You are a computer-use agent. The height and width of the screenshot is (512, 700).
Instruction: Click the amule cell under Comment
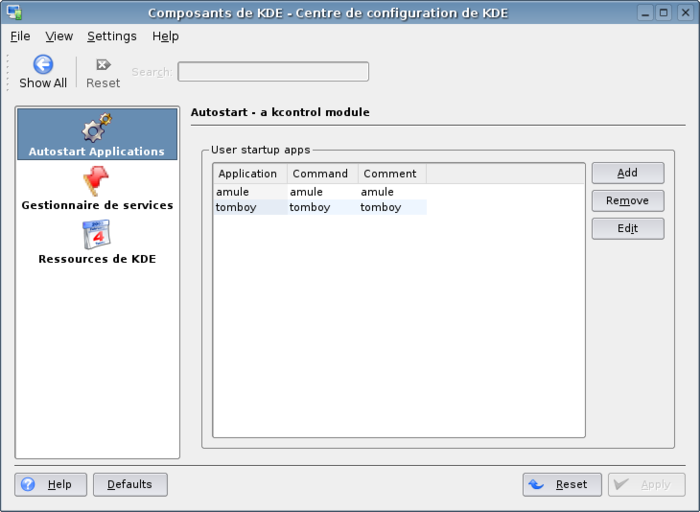tap(392, 192)
